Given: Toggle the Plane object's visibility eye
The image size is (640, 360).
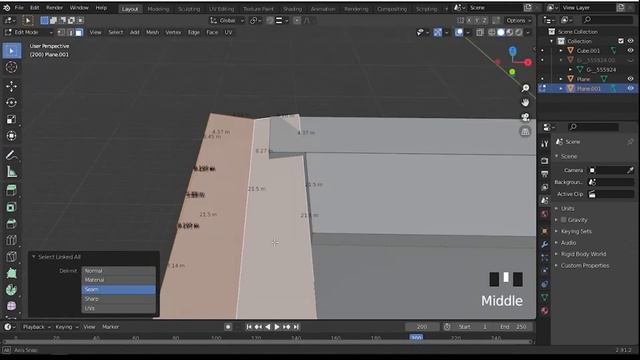Looking at the screenshot, I should [630, 79].
